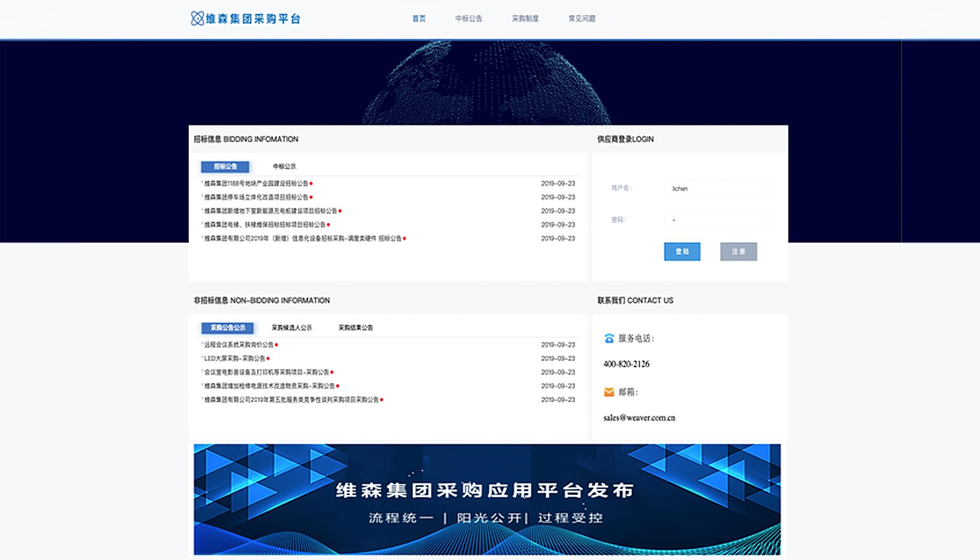Focus the 用户名 username input field
Image resolution: width=980 pixels, height=560 pixels.
(x=716, y=189)
